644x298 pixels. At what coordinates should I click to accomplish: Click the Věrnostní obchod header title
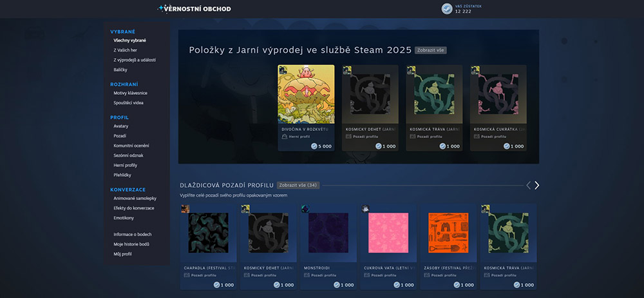[x=199, y=8]
